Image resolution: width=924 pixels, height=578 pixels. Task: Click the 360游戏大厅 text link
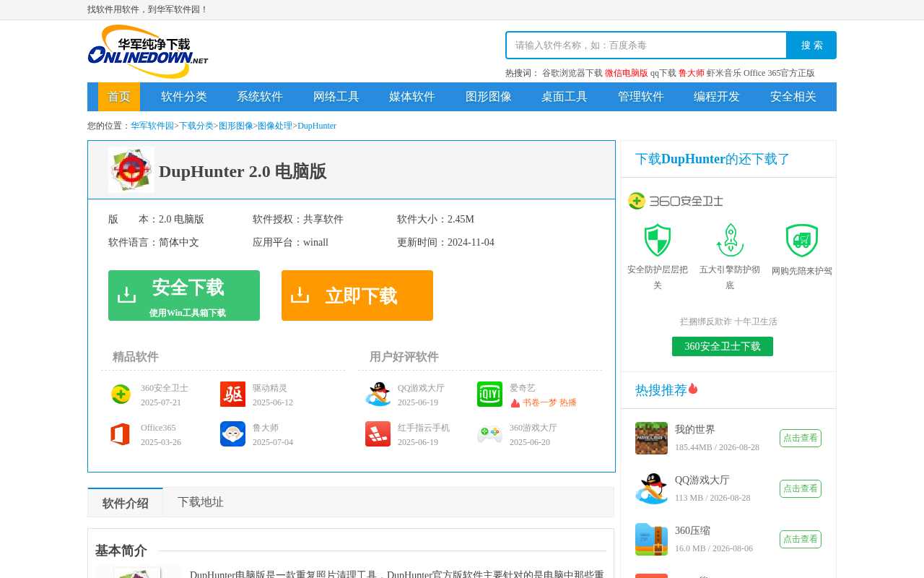[533, 428]
